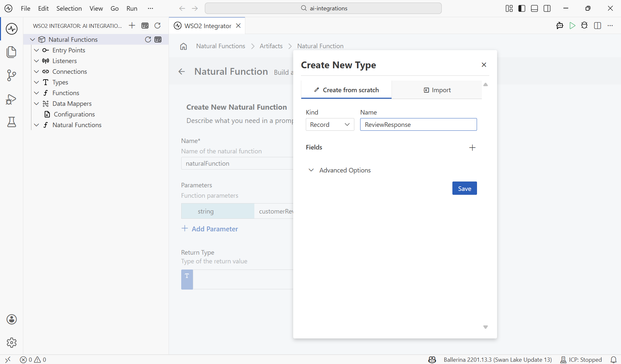Viewport: 621px width, 364px height.
Task: Collapse Entry Points tree node
Action: (37, 50)
